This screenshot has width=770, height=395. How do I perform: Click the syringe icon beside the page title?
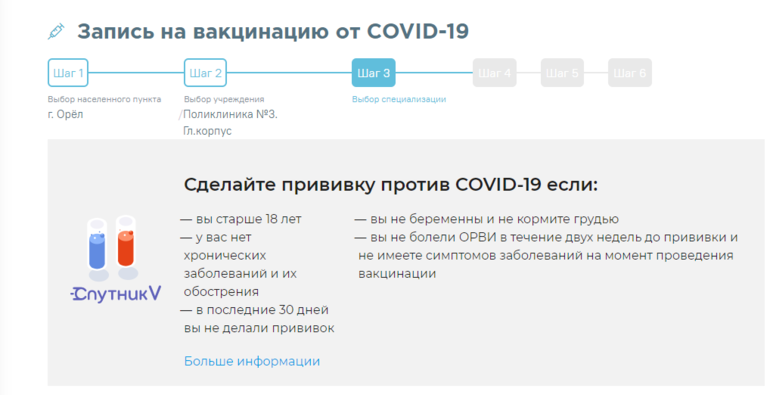pos(56,31)
